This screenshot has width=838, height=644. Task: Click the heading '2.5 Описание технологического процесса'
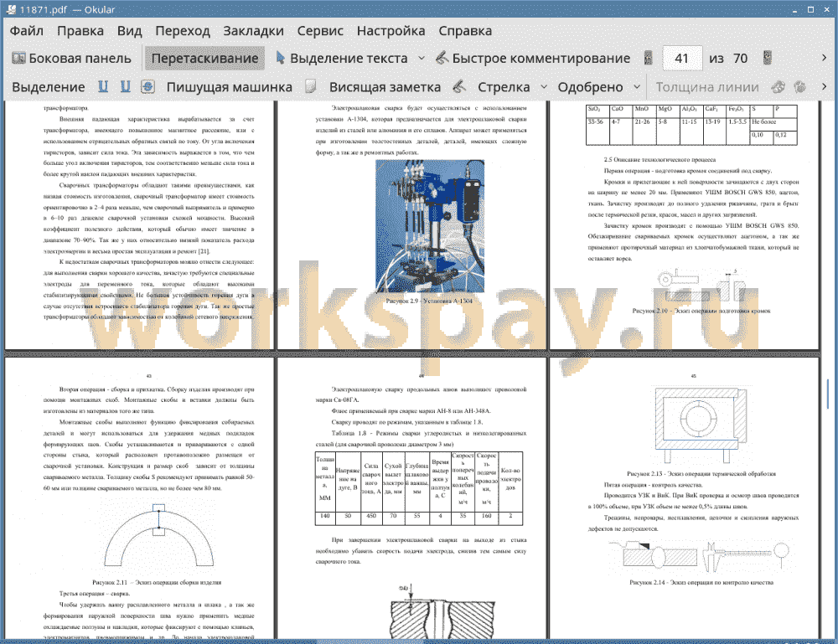660,160
